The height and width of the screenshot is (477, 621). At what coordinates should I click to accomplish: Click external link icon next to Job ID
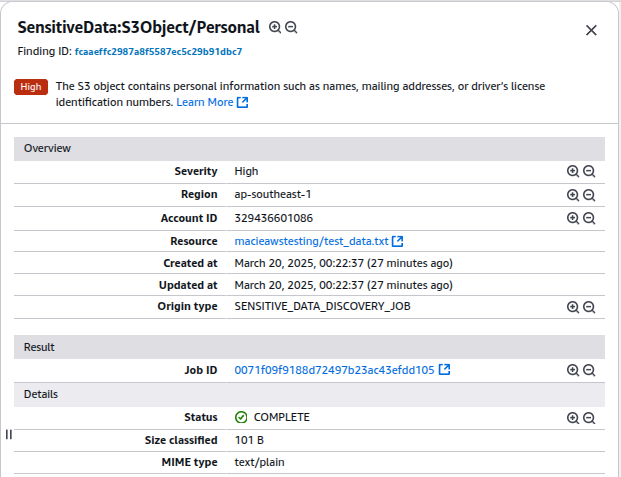444,370
